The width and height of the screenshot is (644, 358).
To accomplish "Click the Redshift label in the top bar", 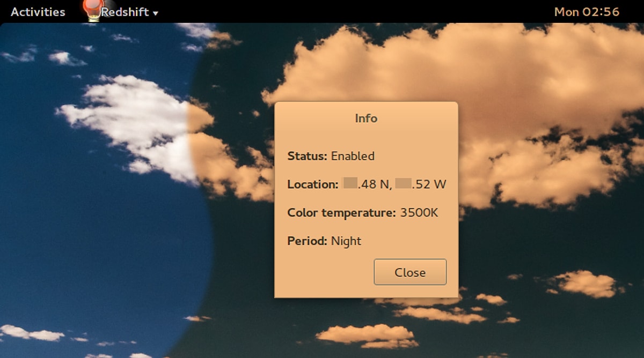I will tap(124, 11).
